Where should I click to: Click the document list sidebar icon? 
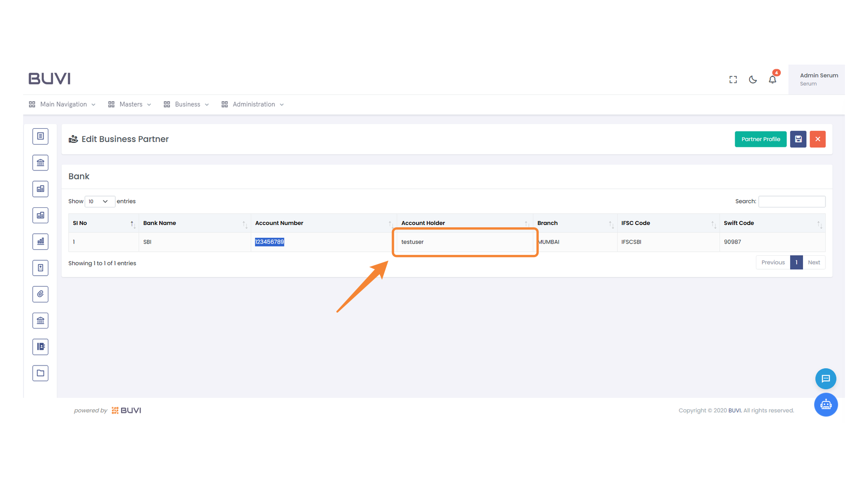coord(40,136)
